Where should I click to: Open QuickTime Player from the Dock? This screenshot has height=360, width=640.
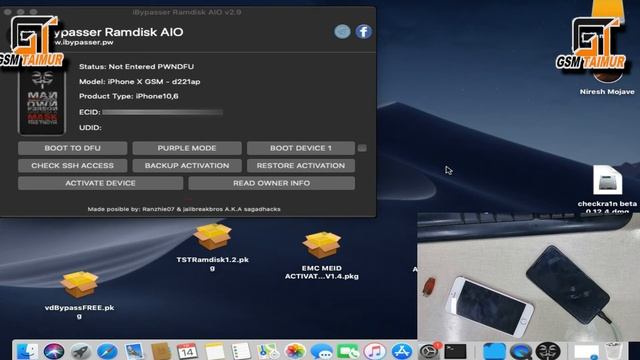520,351
